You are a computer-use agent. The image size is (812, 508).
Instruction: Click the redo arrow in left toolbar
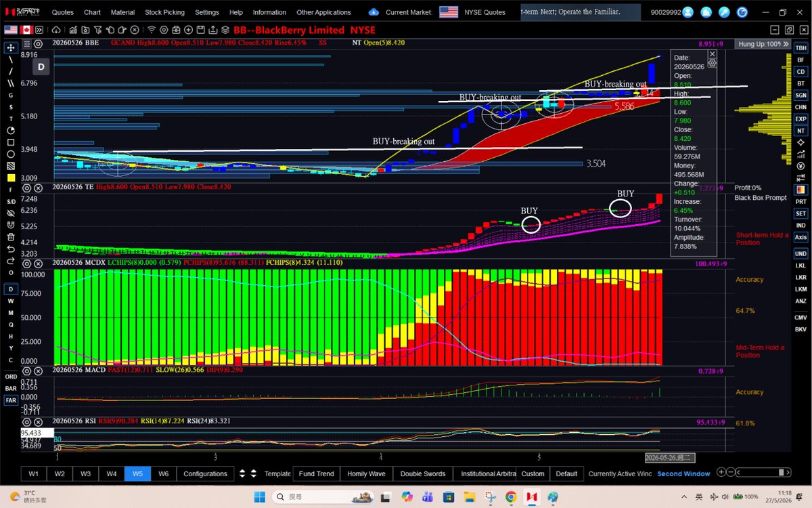11,259
